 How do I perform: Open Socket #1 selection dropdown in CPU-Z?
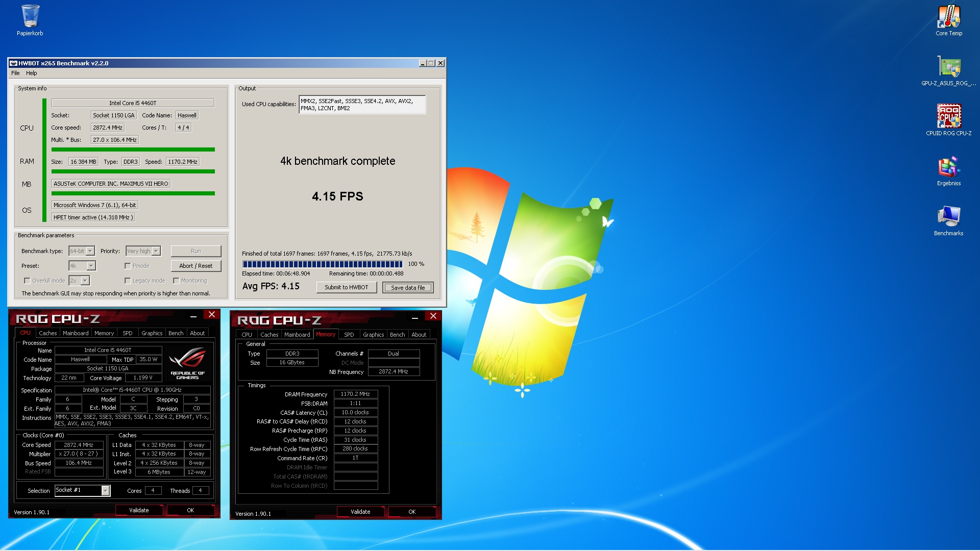pyautogui.click(x=82, y=490)
